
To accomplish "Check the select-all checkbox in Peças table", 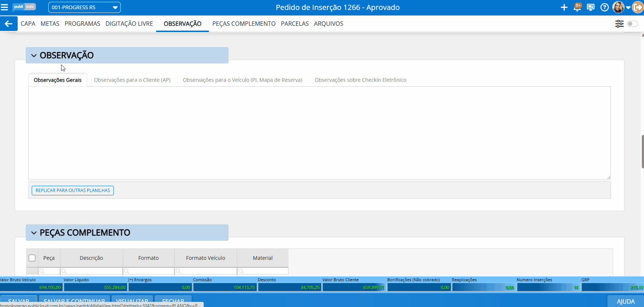I will pyautogui.click(x=32, y=258).
